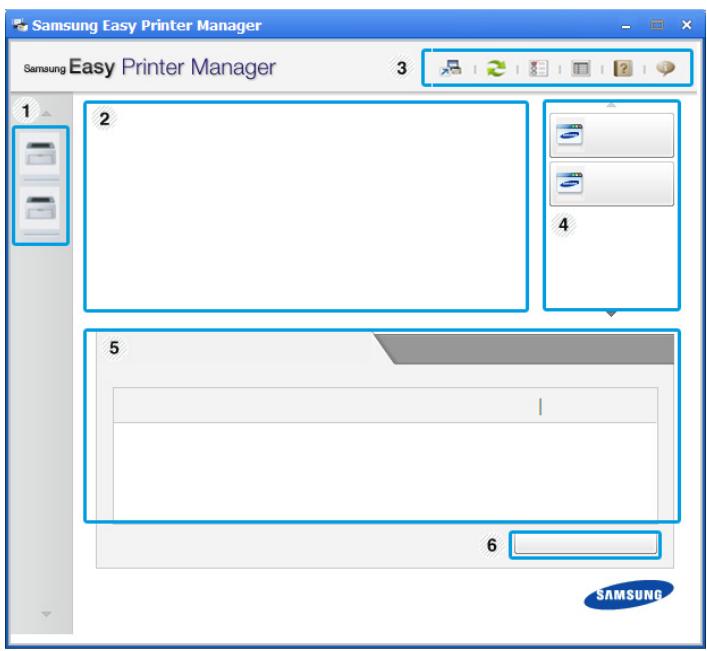Select the first printer in the printer list
Image resolution: width=707 pixels, height=651 pixels.
40,154
